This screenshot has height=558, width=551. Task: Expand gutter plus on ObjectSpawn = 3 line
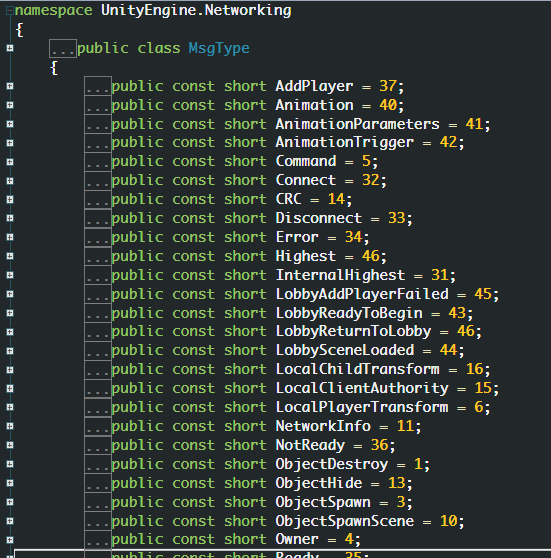tap(10, 502)
